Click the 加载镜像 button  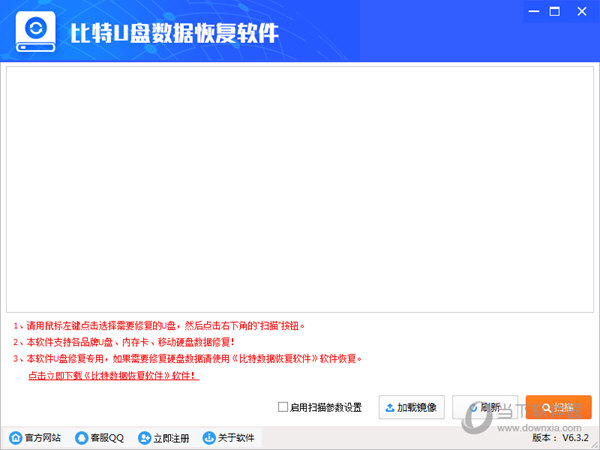[x=411, y=407]
